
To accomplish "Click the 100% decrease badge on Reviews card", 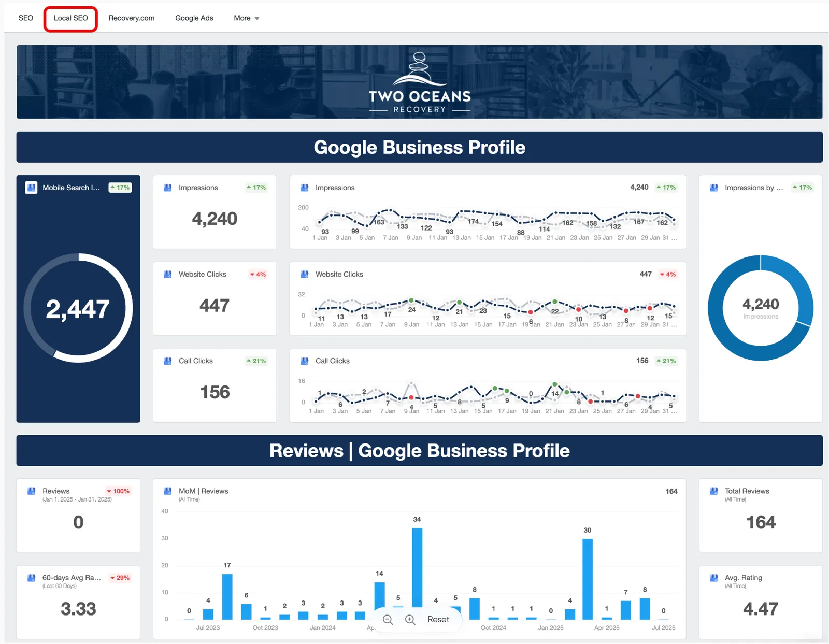I will [x=118, y=491].
